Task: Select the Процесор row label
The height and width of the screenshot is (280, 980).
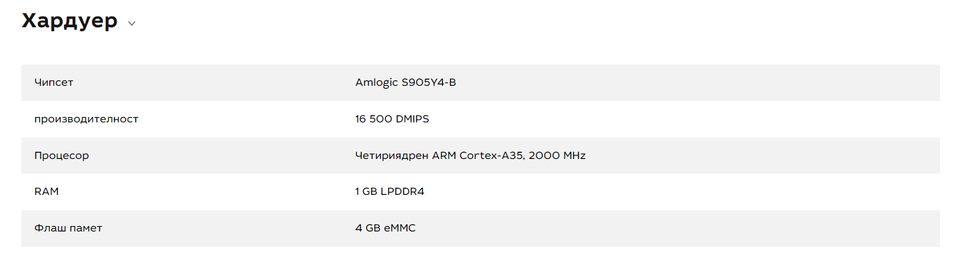Action: (x=61, y=156)
